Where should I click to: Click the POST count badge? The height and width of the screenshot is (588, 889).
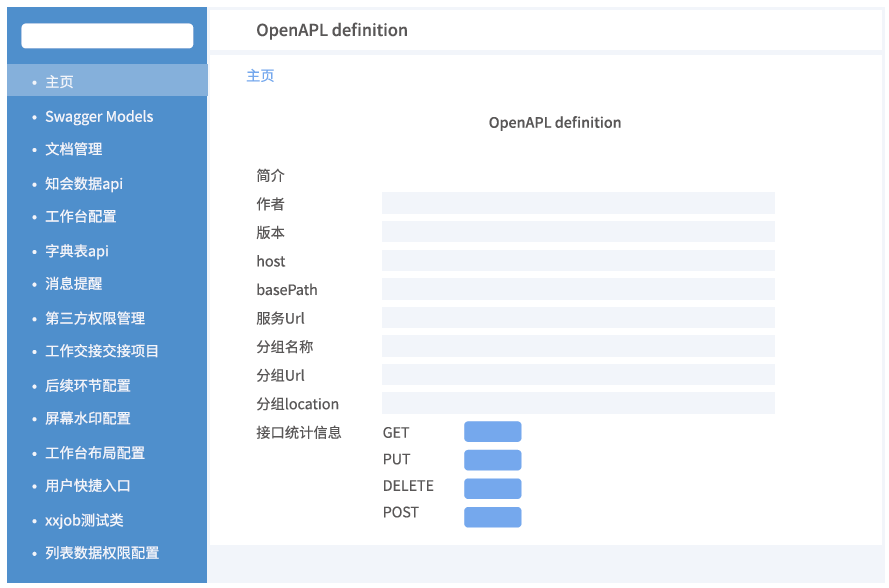[x=492, y=517]
